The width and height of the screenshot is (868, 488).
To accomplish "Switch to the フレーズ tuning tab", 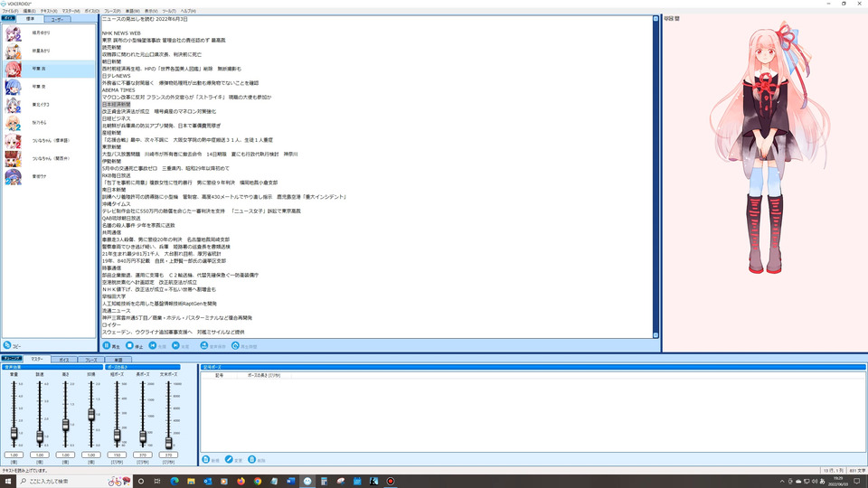I will pos(90,360).
